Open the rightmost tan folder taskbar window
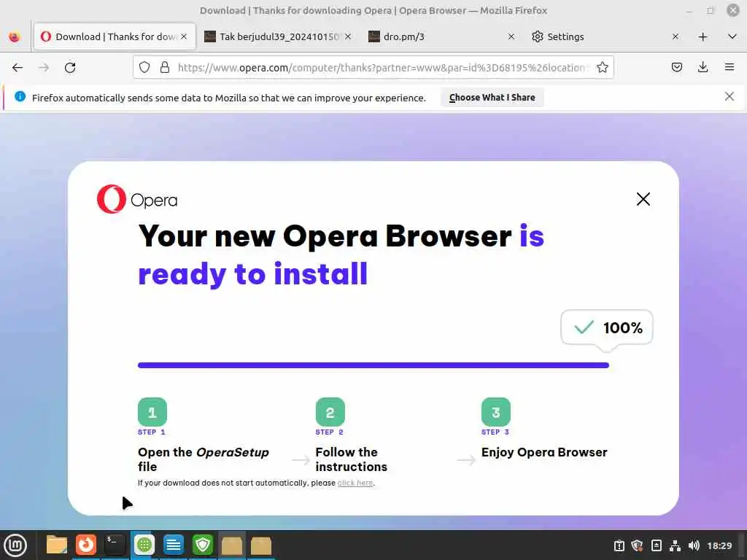The image size is (747, 560). click(x=261, y=545)
